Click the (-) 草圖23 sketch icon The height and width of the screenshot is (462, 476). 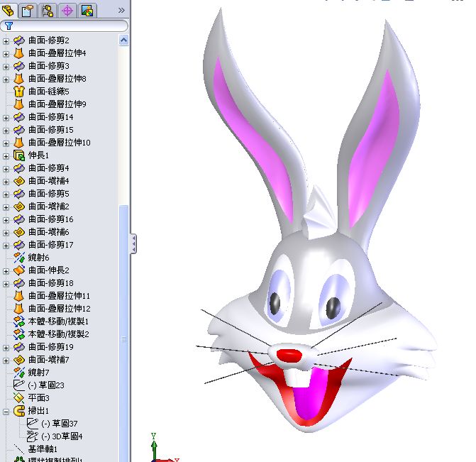[19, 385]
